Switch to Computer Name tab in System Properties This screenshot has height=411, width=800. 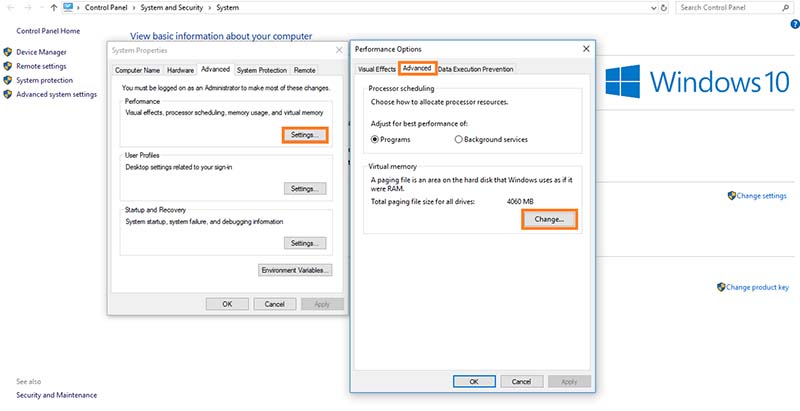137,70
